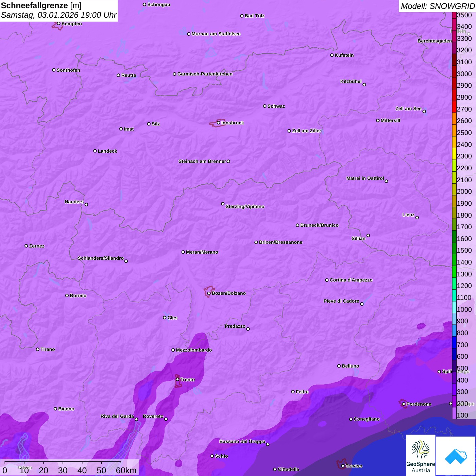Click the "Kitzbühel" map label
Image resolution: width=476 pixels, height=476 pixels.
(x=351, y=81)
